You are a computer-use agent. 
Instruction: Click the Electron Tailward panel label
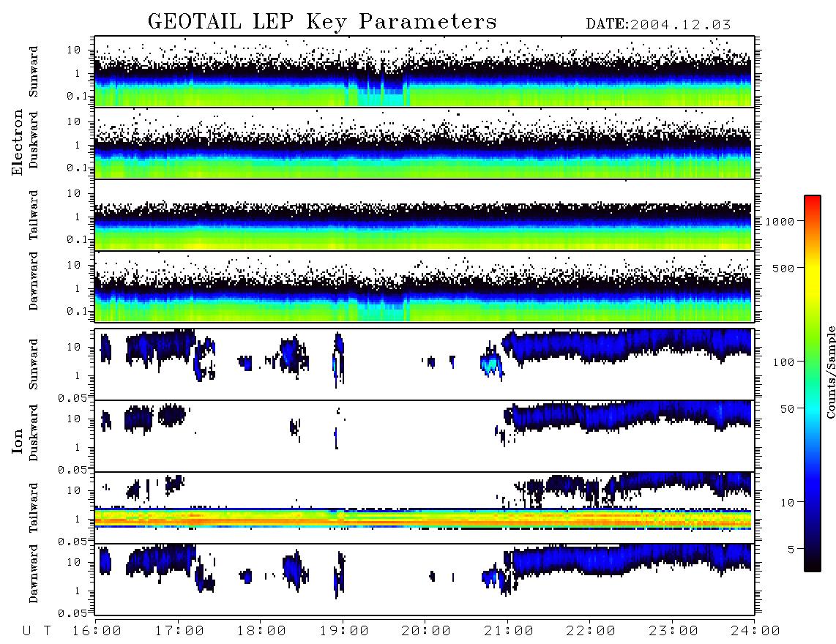point(34,215)
